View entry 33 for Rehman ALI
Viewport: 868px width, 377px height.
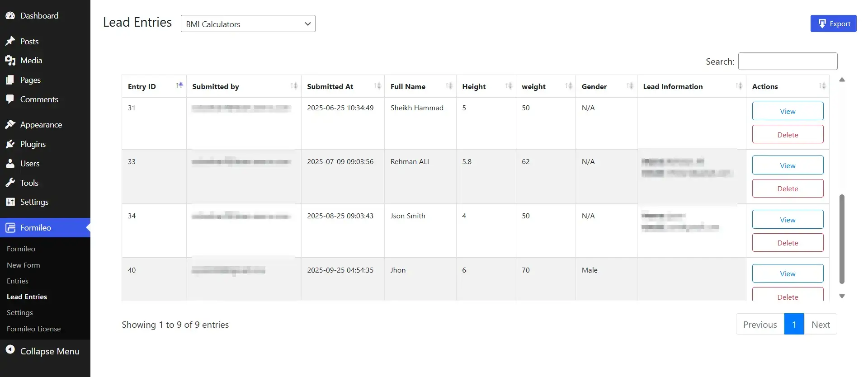788,165
